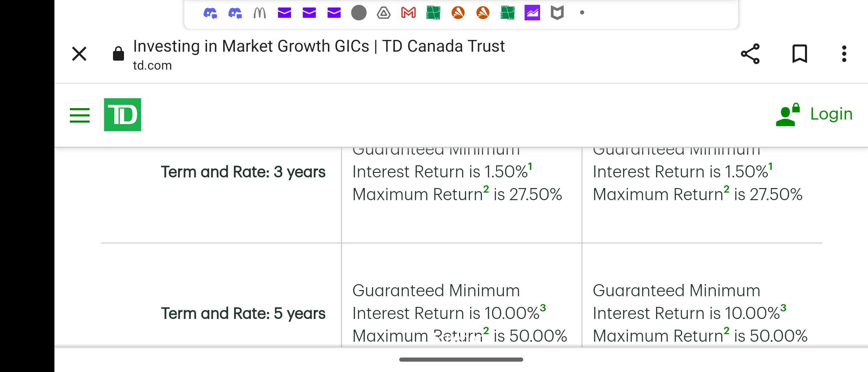Screen dimensions: 868x372
Task: Tap the bottom navigation gesture bar
Action: [461, 360]
